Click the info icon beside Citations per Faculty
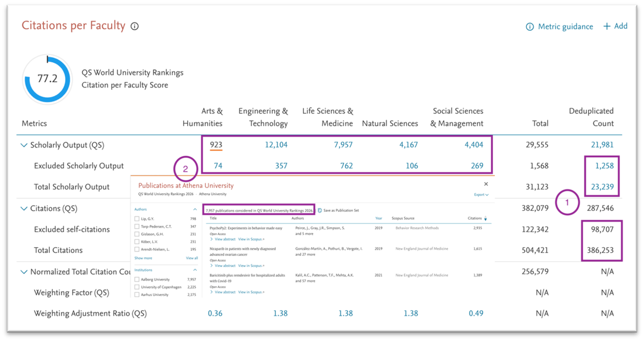Image resolution: width=644 pixels, height=341 pixels. pyautogui.click(x=135, y=26)
